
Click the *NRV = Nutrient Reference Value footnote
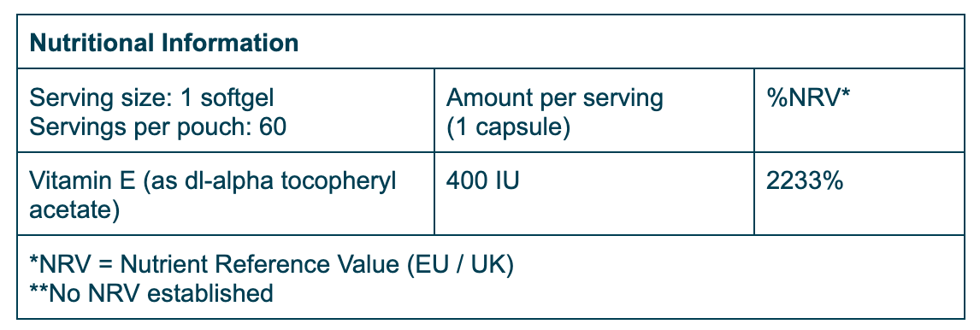271,264
